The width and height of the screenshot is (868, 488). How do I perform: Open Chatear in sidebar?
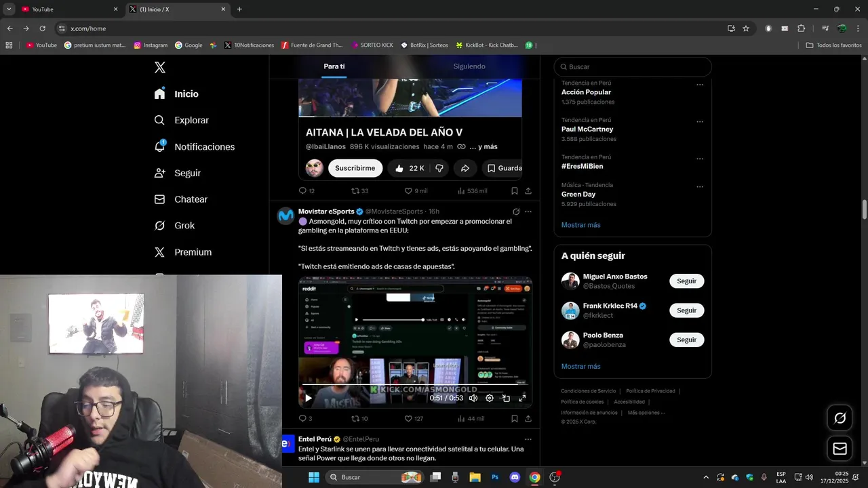tap(181, 199)
